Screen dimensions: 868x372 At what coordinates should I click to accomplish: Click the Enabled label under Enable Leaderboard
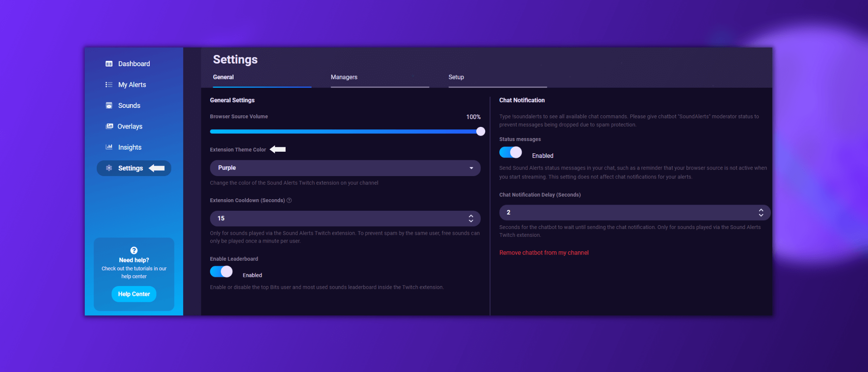253,275
